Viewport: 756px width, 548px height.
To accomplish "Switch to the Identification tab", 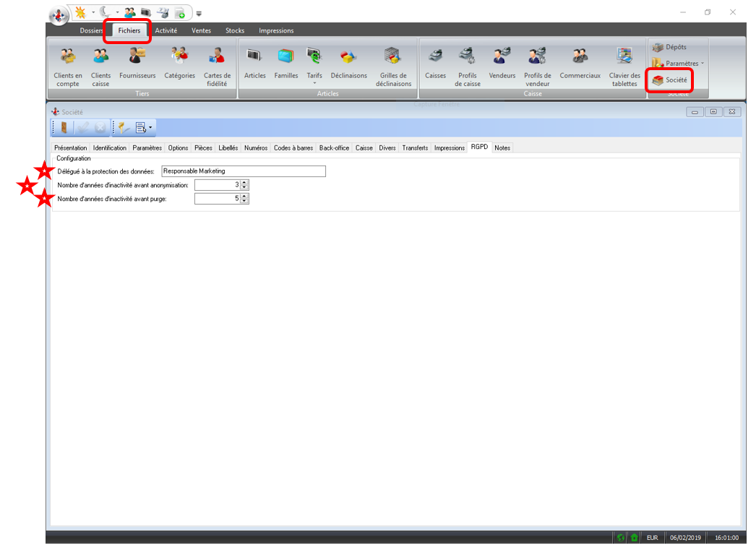I will pyautogui.click(x=109, y=147).
